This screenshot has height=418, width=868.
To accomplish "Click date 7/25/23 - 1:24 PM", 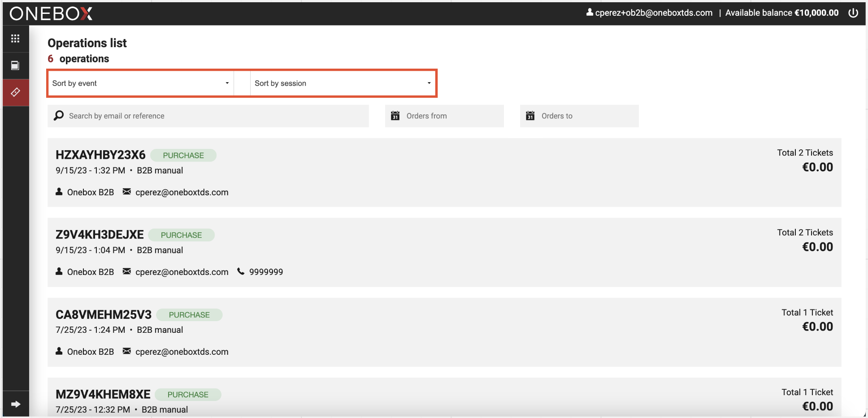I will 91,330.
